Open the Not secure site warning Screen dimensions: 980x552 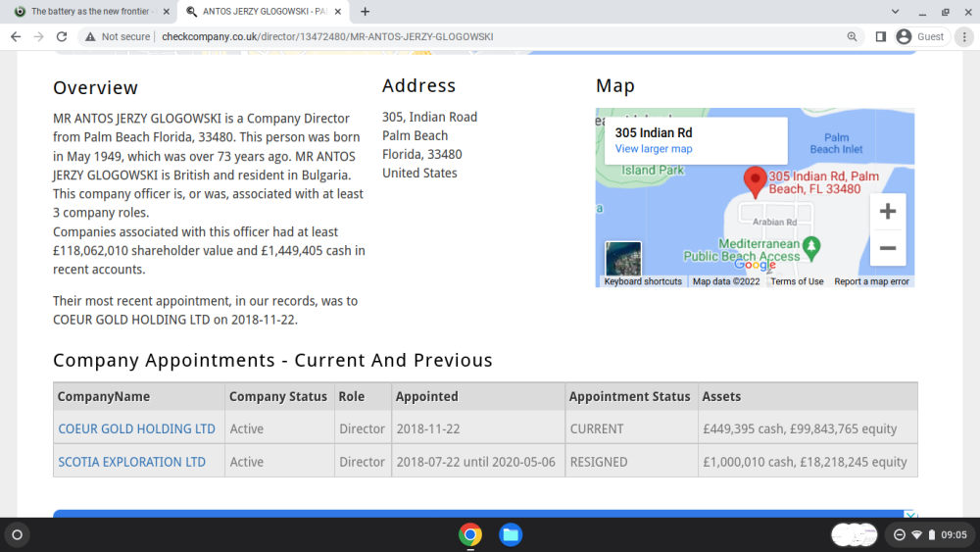118,37
